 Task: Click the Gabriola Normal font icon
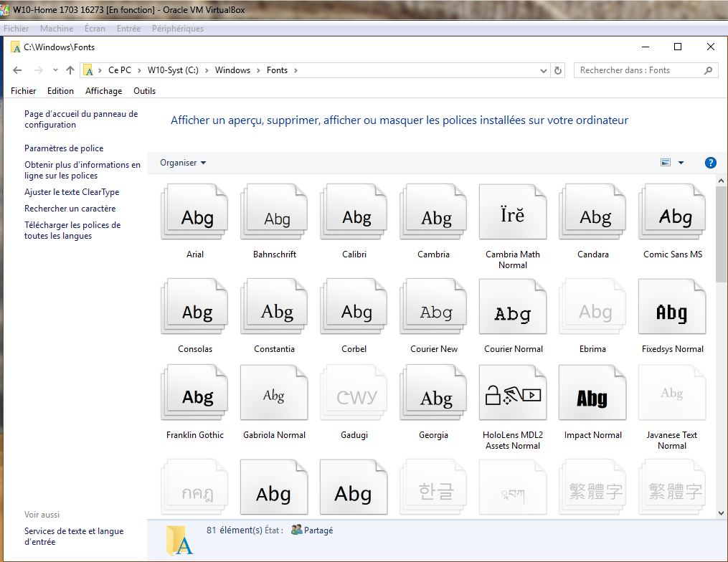pyautogui.click(x=275, y=392)
